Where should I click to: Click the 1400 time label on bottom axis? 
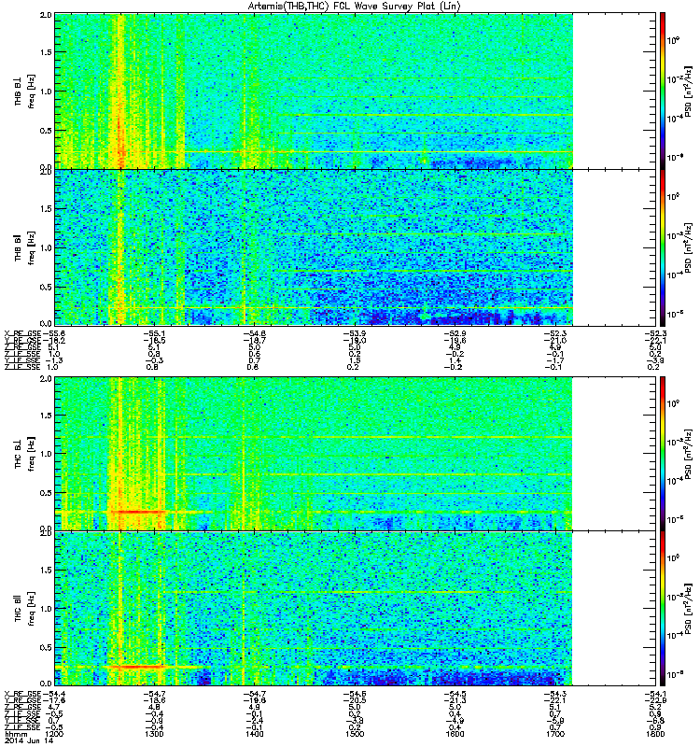(254, 734)
